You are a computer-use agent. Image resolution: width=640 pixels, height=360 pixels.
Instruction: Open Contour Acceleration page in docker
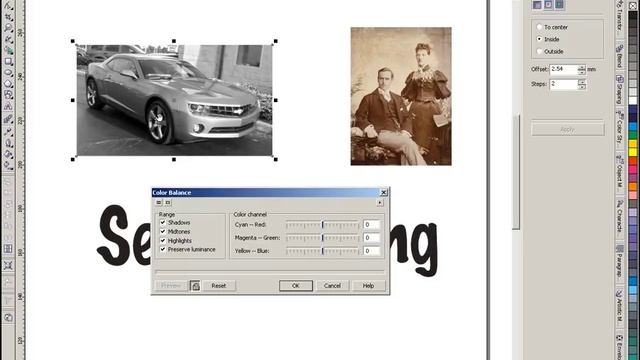[x=559, y=4]
